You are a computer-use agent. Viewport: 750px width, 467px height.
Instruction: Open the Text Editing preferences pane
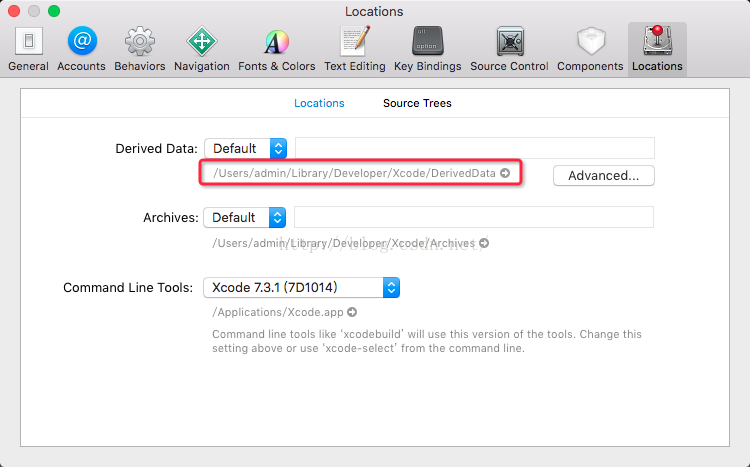[x=354, y=49]
